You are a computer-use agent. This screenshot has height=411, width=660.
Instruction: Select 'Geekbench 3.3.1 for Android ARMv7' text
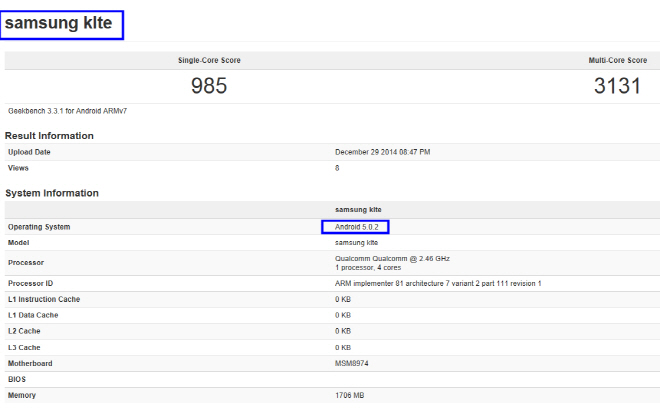(x=67, y=111)
